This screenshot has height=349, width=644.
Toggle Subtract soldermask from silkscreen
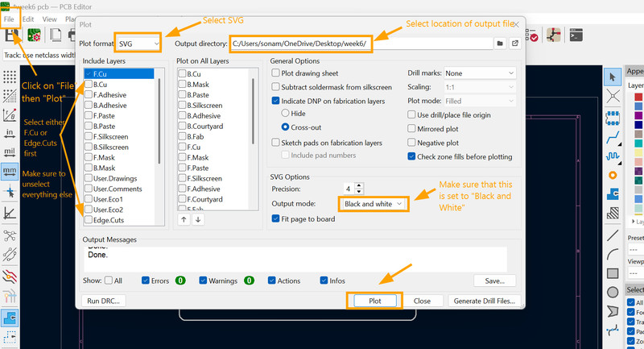point(275,87)
